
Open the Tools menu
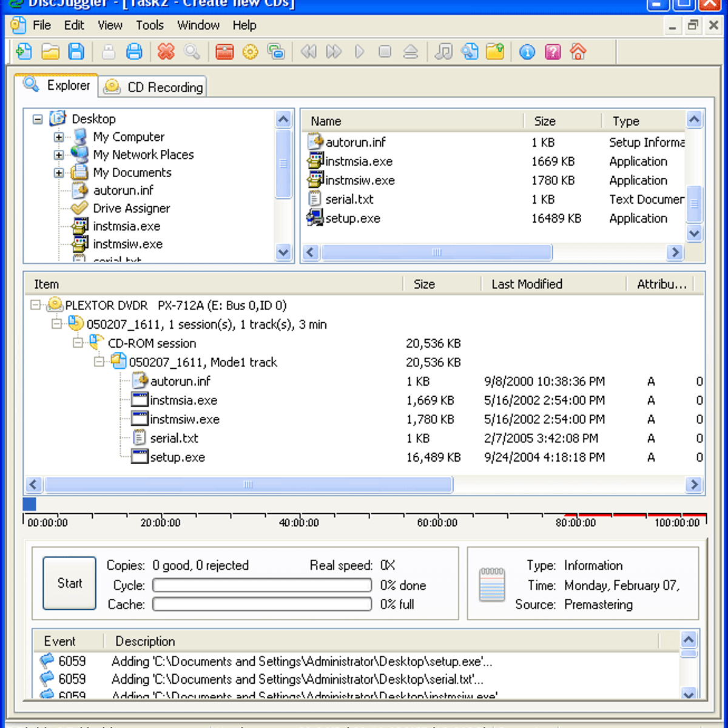[150, 25]
